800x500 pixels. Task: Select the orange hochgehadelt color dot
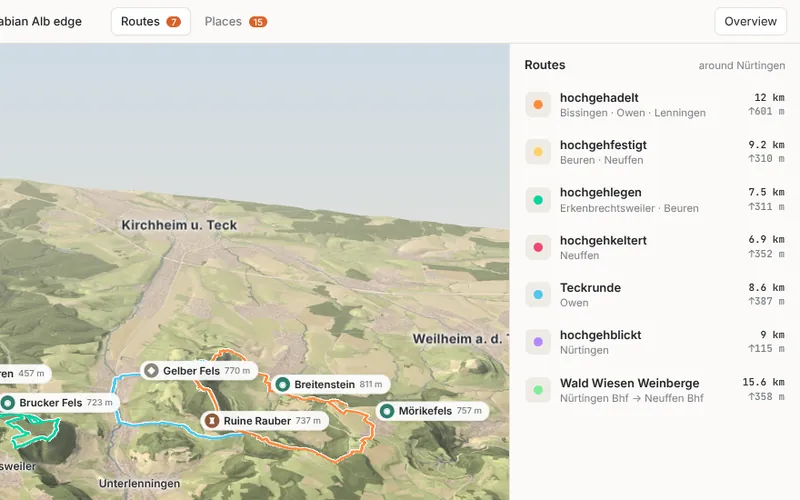pos(538,105)
